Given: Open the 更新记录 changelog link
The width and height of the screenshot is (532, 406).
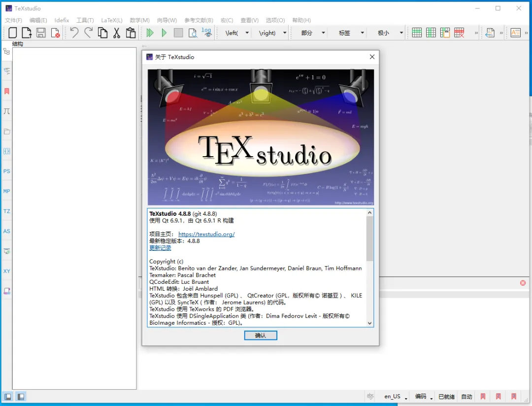Looking at the screenshot, I should coord(160,248).
